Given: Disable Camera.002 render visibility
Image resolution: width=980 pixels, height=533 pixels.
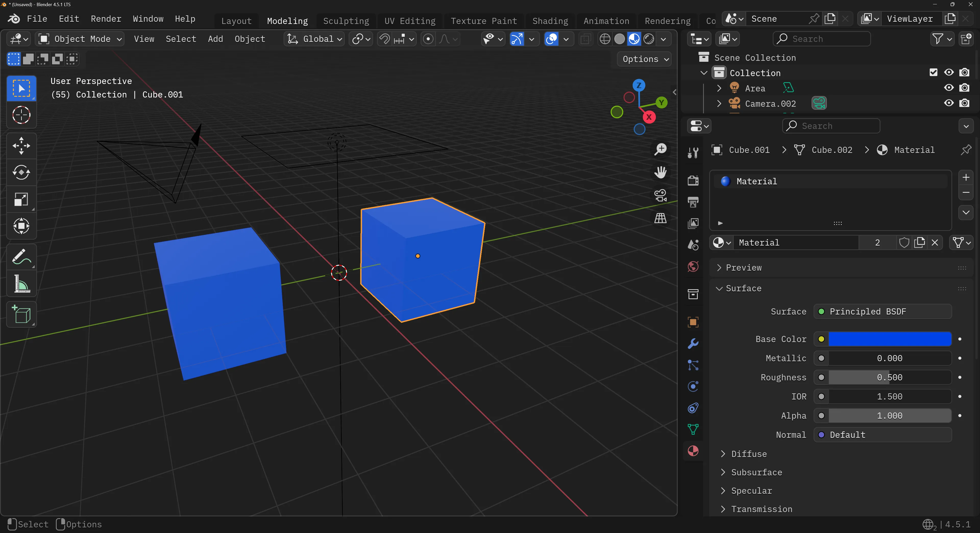Looking at the screenshot, I should point(965,103).
